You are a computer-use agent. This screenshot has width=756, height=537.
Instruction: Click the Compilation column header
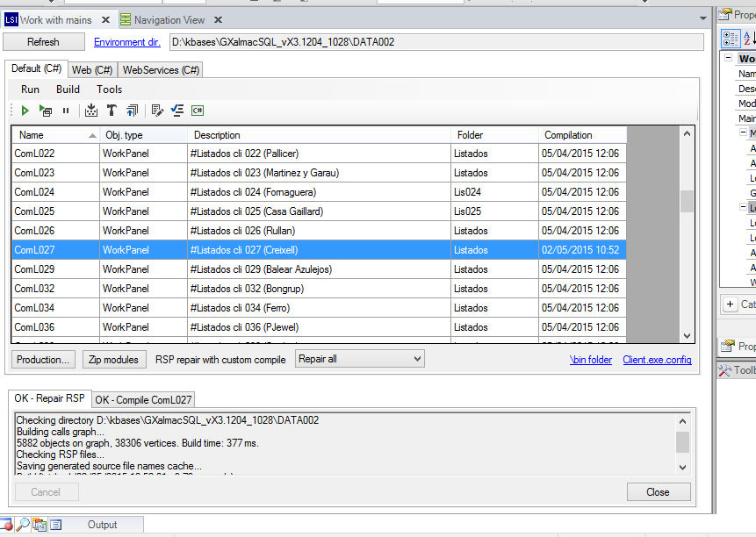pyautogui.click(x=582, y=135)
